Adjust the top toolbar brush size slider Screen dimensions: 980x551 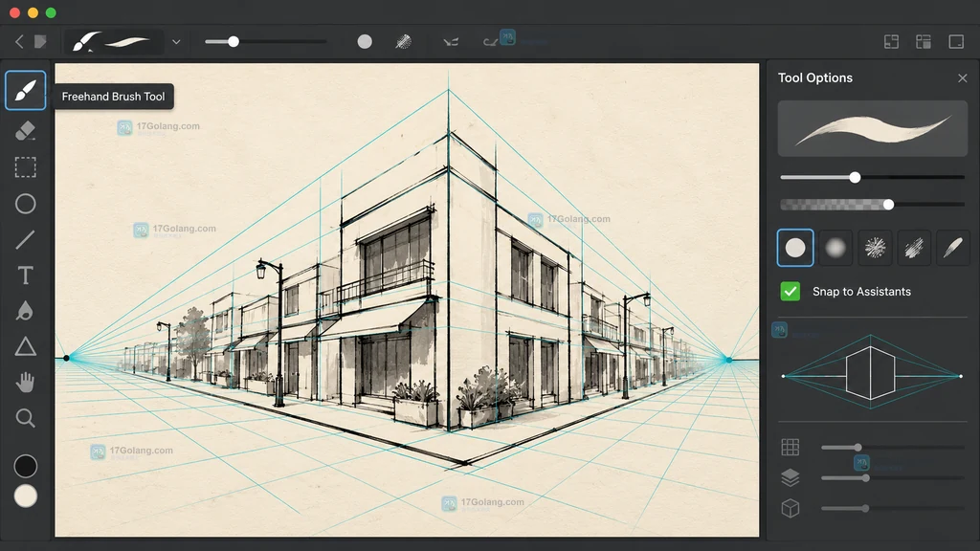(266, 42)
